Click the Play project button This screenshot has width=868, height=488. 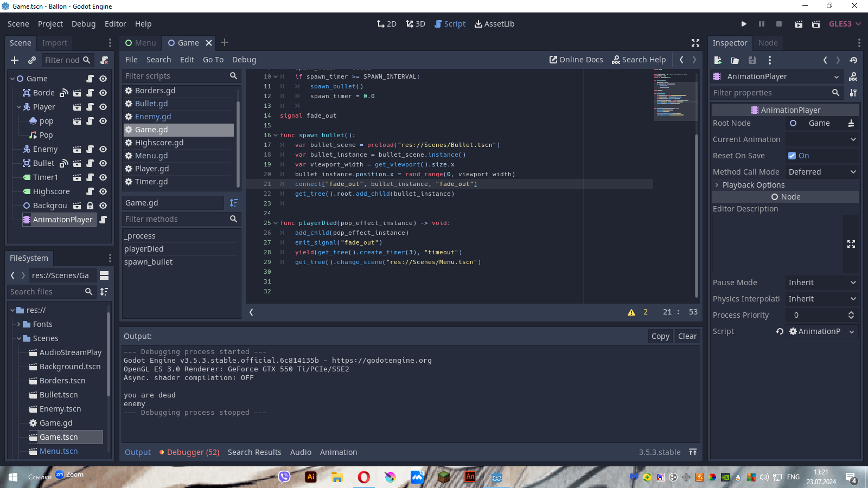(x=744, y=24)
